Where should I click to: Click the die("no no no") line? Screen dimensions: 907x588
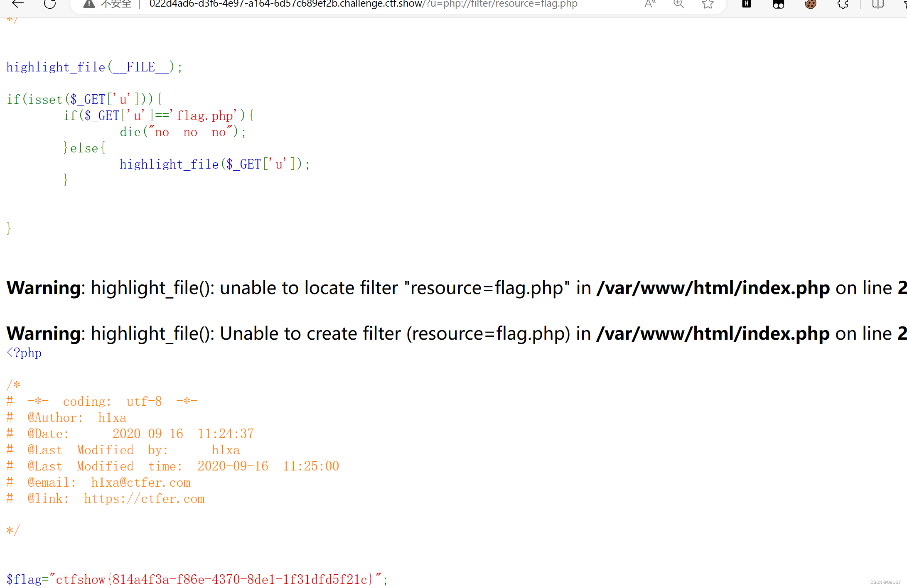point(183,132)
